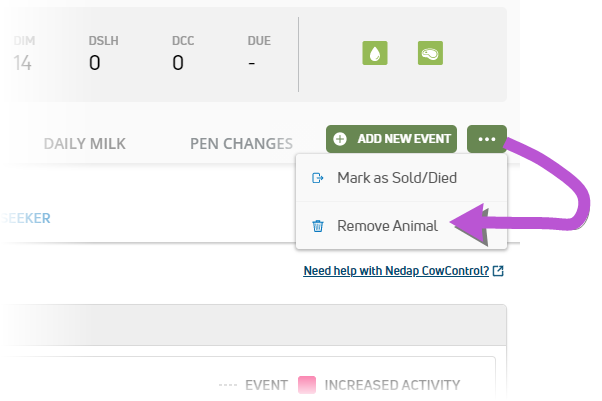Click the external link icon after CowControl help
This screenshot has width=602, height=401.
coord(498,271)
